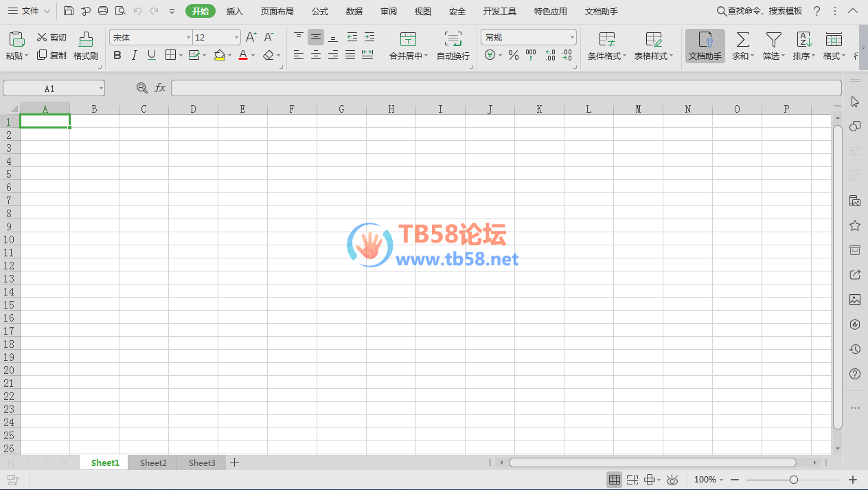Decrease font size with A- icon

pos(269,37)
